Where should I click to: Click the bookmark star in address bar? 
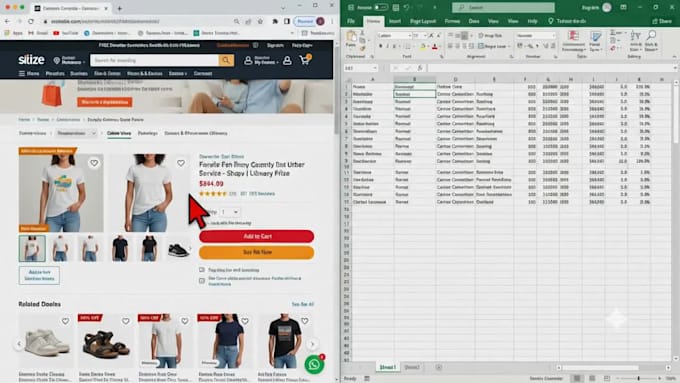pos(260,21)
